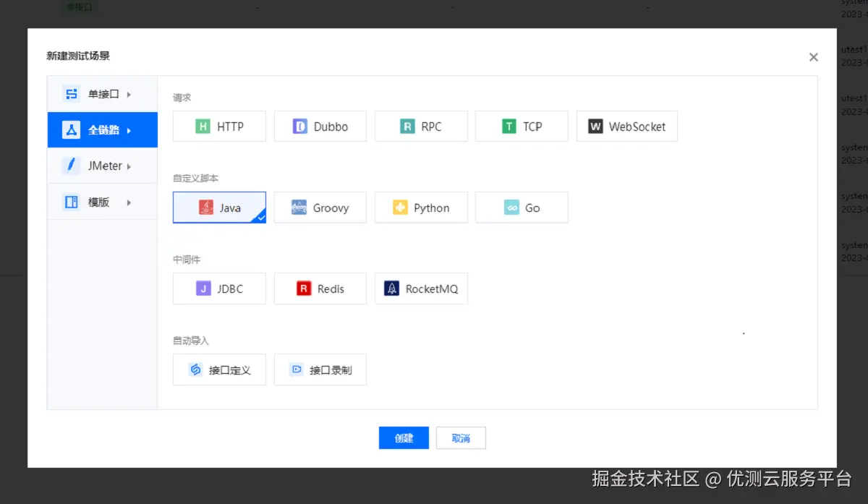Choose the Dubbo request option
868x504 pixels.
pos(320,126)
